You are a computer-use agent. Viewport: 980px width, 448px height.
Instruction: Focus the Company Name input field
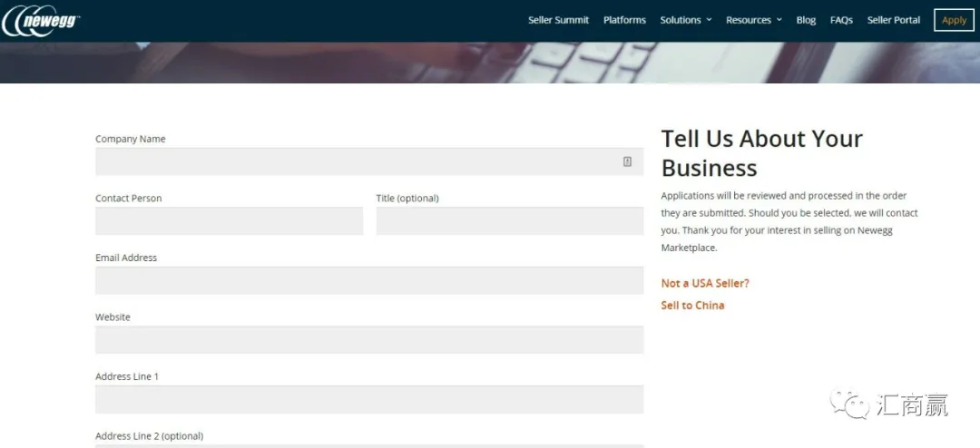[369, 161]
